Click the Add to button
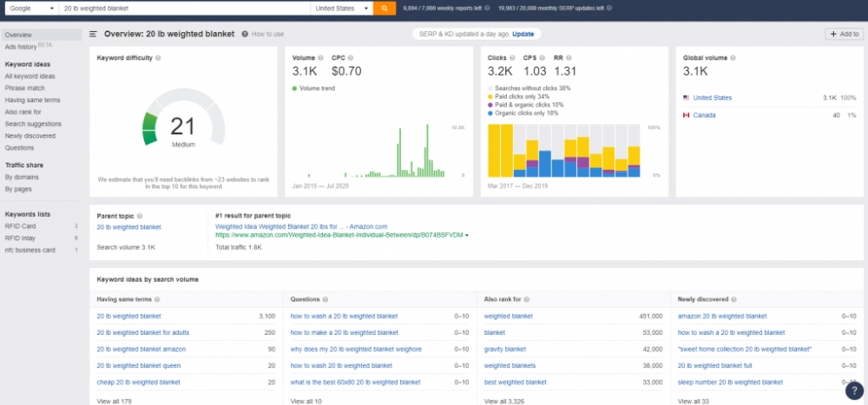This screenshot has height=405, width=868. click(843, 34)
